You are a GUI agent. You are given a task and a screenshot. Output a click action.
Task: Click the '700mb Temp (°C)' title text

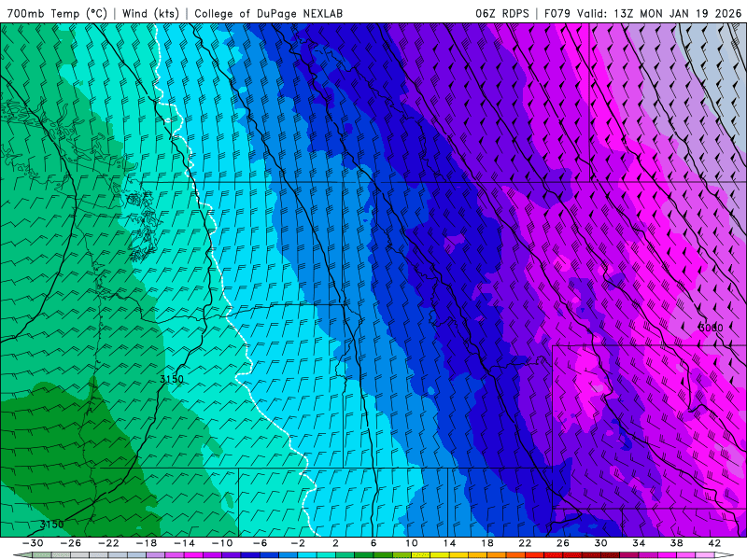click(57, 13)
